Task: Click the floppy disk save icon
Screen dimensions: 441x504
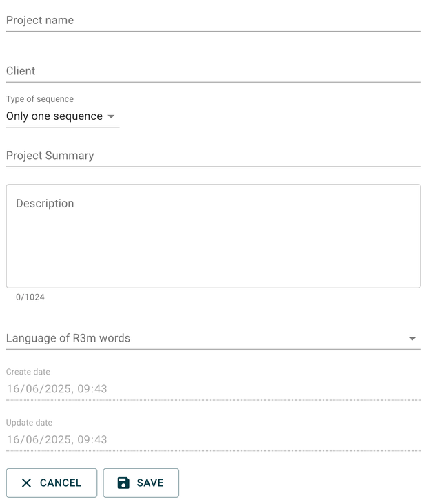Action: click(x=123, y=483)
